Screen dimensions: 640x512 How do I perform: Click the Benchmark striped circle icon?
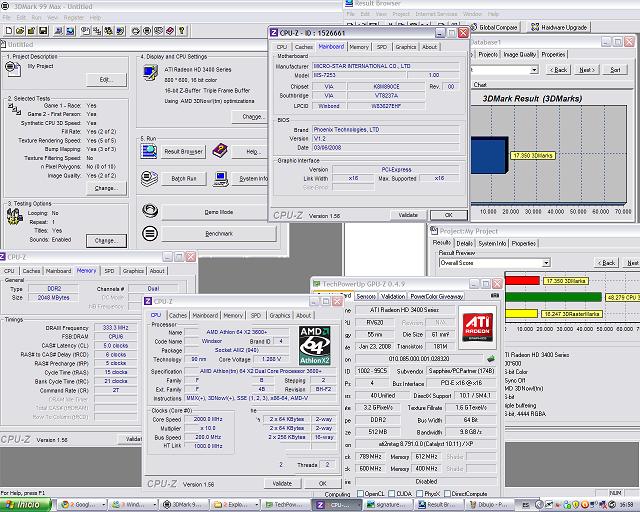tap(150, 233)
